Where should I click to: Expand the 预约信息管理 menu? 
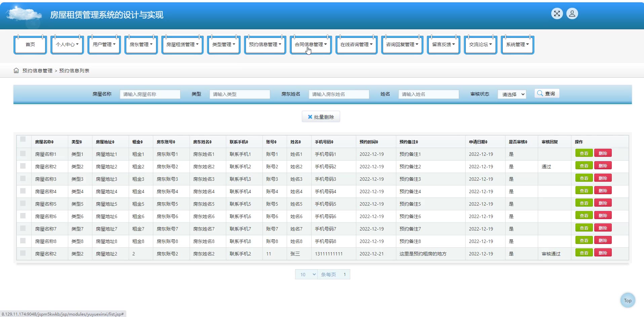tap(265, 44)
